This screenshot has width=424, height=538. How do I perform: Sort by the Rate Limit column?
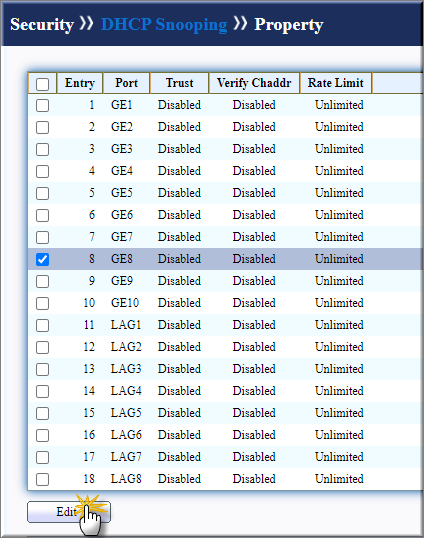(x=336, y=83)
